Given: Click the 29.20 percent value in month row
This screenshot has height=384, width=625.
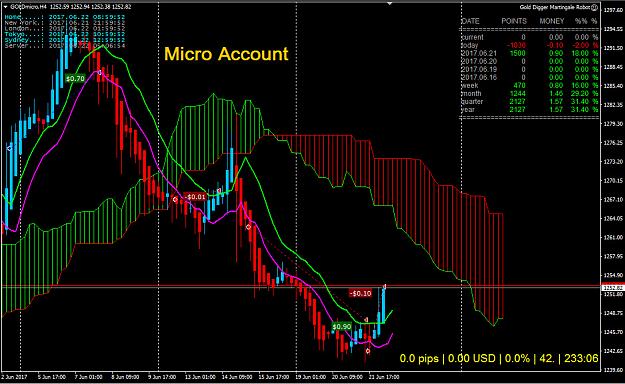Looking at the screenshot, I should 580,93.
